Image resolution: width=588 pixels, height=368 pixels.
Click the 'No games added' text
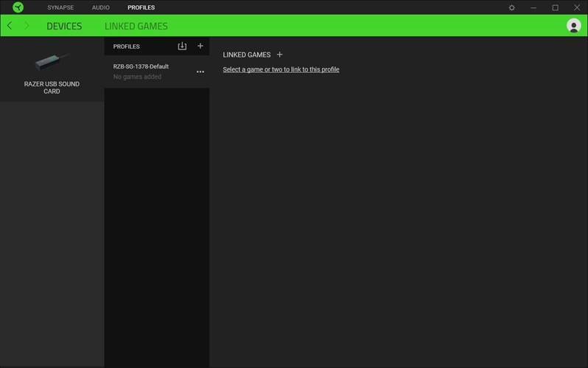tap(137, 77)
